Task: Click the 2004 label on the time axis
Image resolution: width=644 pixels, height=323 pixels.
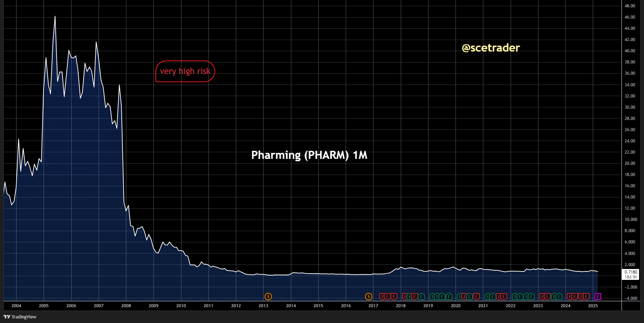Action: pos(16,306)
